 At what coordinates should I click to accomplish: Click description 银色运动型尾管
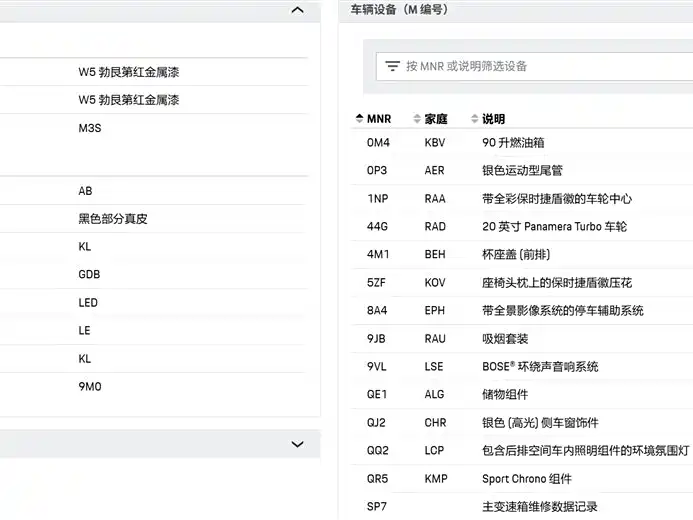[522, 171]
